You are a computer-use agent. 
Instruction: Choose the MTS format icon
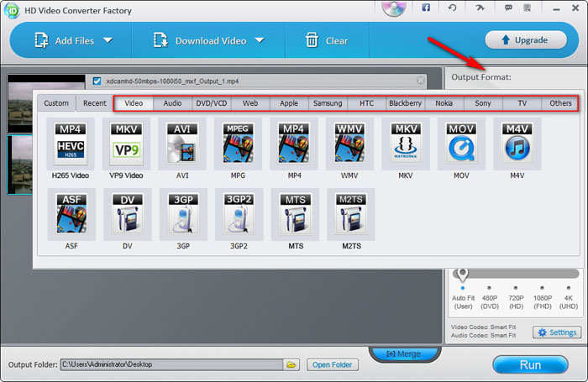click(295, 214)
